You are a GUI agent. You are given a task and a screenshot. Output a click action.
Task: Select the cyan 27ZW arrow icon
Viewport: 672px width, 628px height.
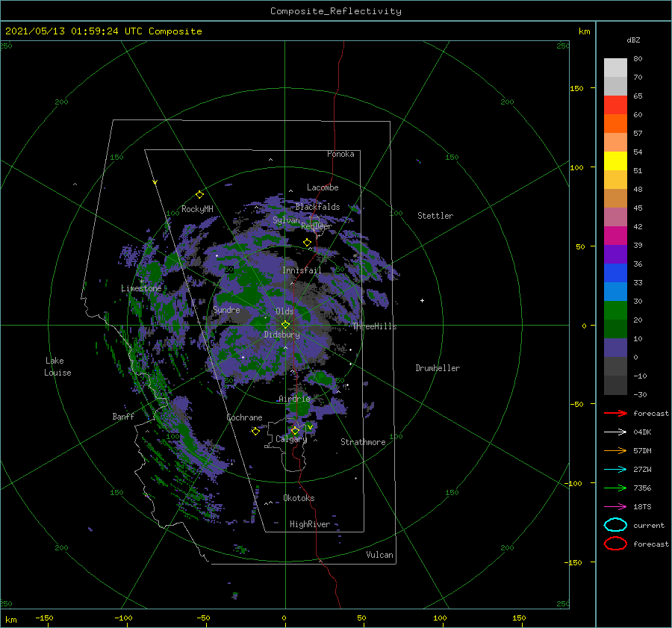(615, 470)
